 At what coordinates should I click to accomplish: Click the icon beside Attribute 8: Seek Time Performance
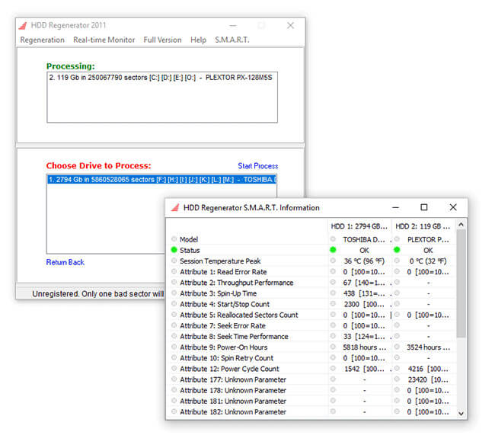(174, 336)
